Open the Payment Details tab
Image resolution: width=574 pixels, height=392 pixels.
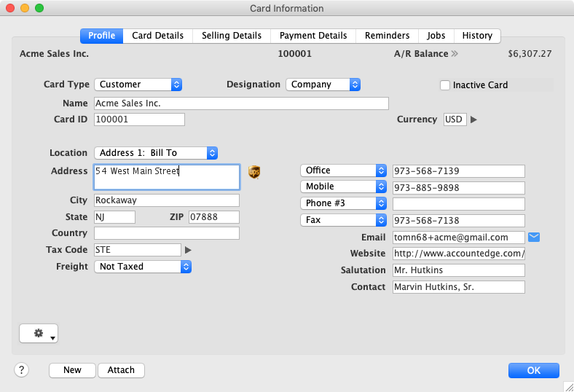(x=313, y=36)
